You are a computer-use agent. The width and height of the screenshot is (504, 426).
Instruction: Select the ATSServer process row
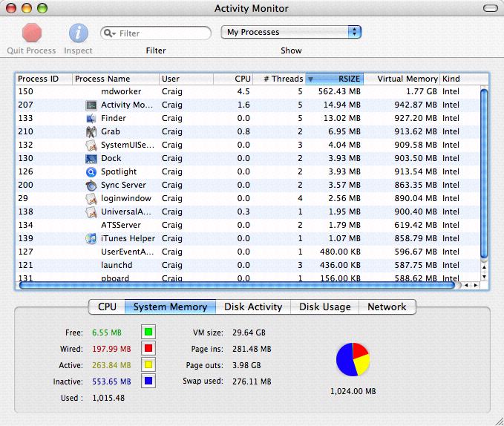pyautogui.click(x=247, y=225)
